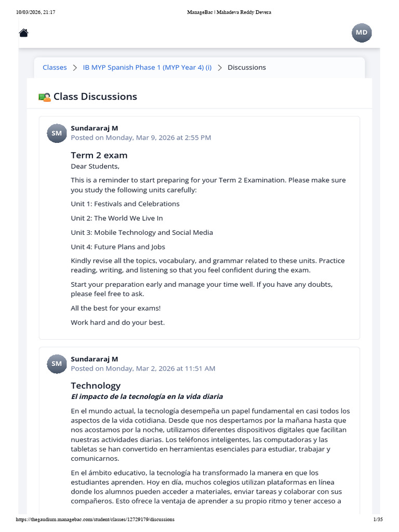Screen dimensions: 399x532
Task: Click the ManageBac page title header
Action: (x=229, y=12)
